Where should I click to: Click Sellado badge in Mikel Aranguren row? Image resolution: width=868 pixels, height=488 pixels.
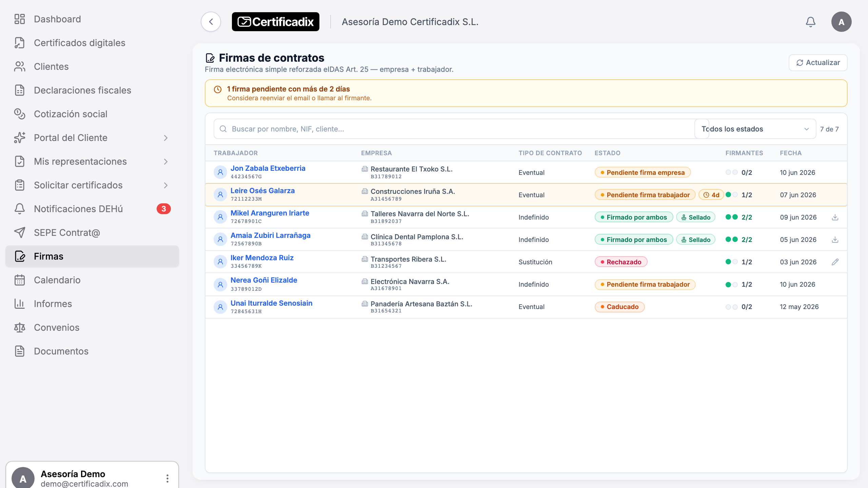(x=696, y=217)
